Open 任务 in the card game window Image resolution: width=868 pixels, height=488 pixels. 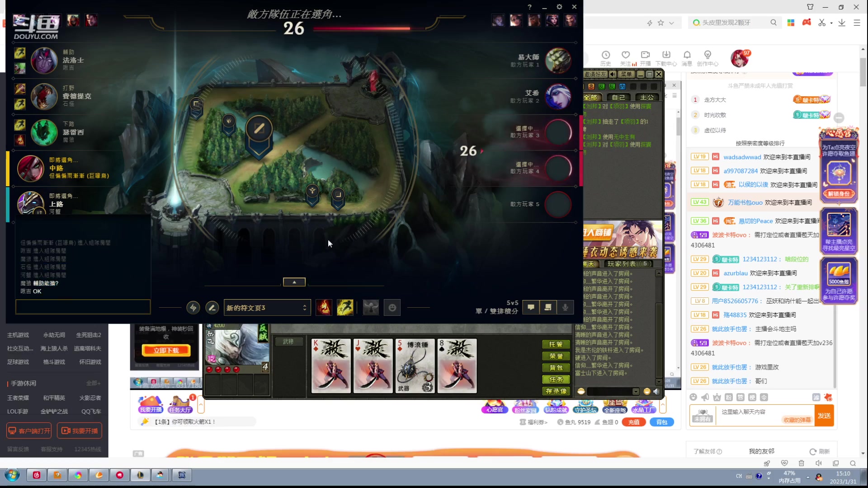[556, 380]
